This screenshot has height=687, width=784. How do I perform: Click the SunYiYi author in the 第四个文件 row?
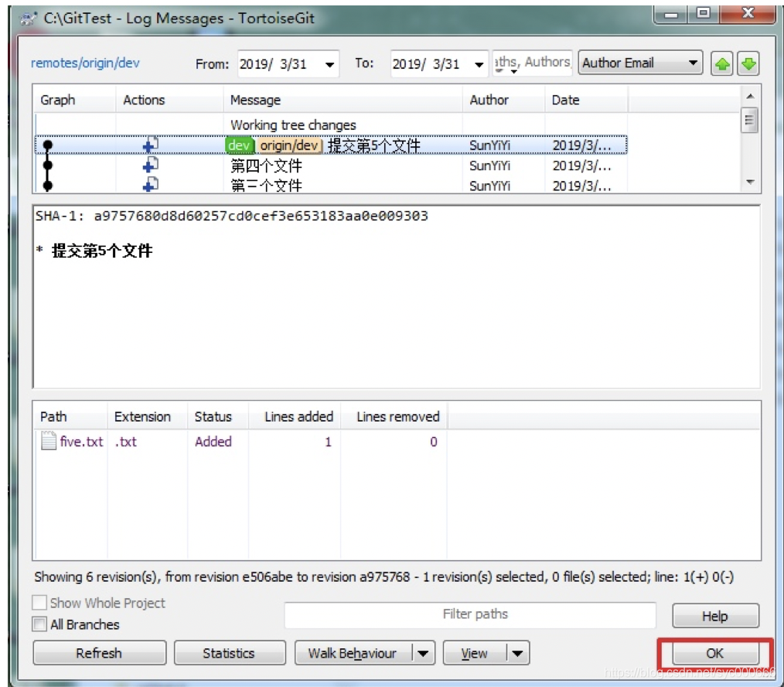pyautogui.click(x=489, y=166)
